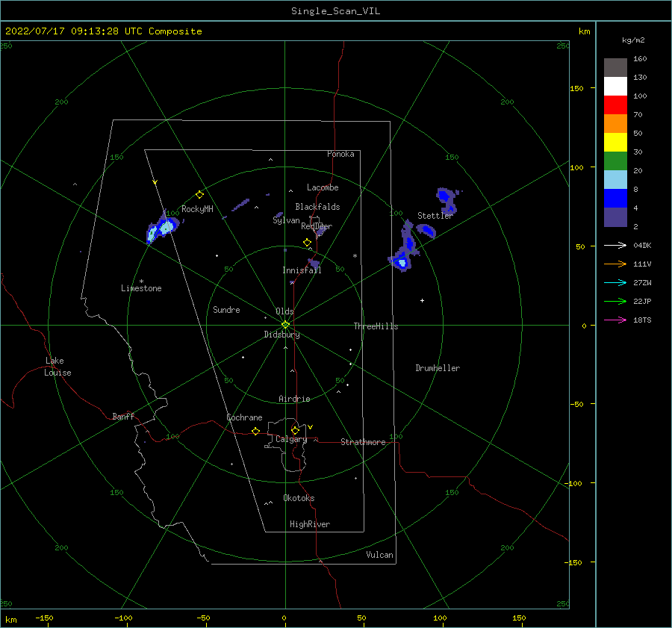The width and height of the screenshot is (672, 628).
Task: Click the 2022/07/17 09:13:28 UTC Composite timestamp
Action: tap(103, 31)
